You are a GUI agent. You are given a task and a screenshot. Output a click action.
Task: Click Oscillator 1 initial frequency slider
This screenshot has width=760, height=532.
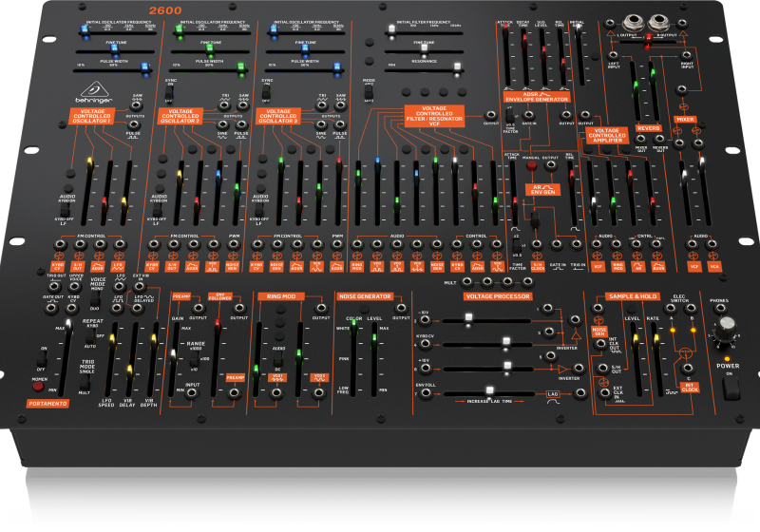click(x=117, y=32)
